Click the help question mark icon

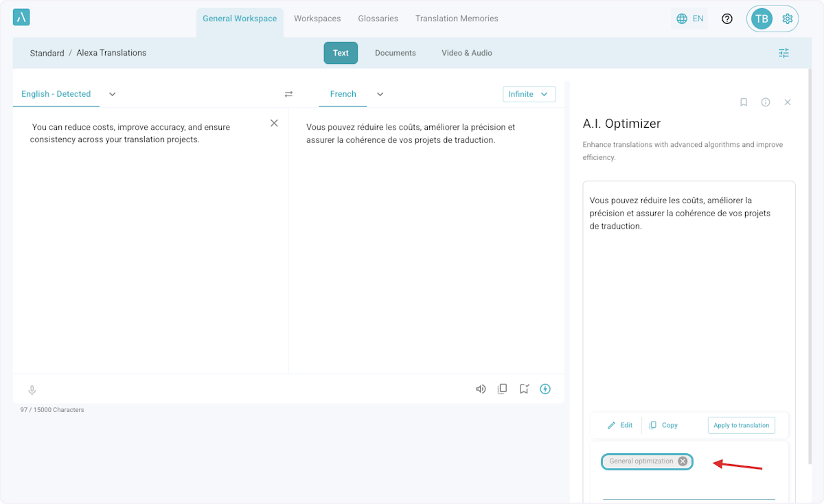pos(727,19)
